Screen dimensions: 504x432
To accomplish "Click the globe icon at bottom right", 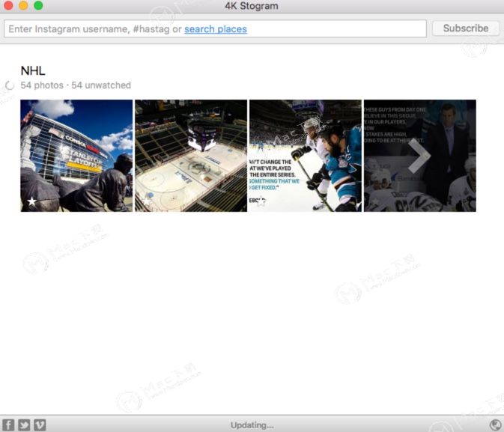I will tap(496, 425).
